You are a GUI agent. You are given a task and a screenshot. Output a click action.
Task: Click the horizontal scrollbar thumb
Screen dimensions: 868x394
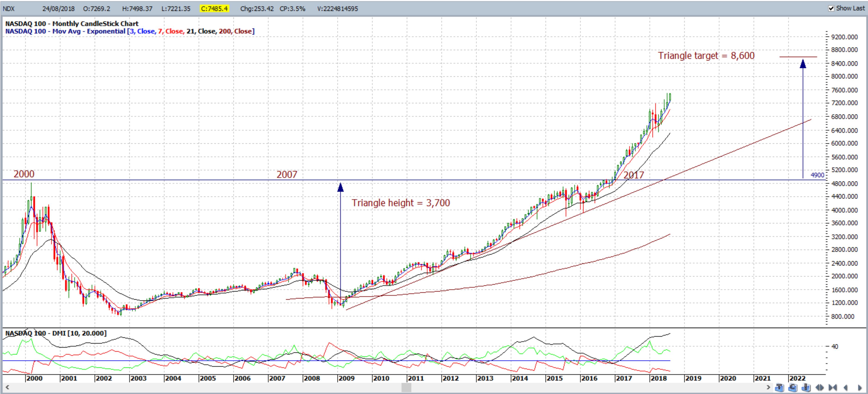coord(406,388)
